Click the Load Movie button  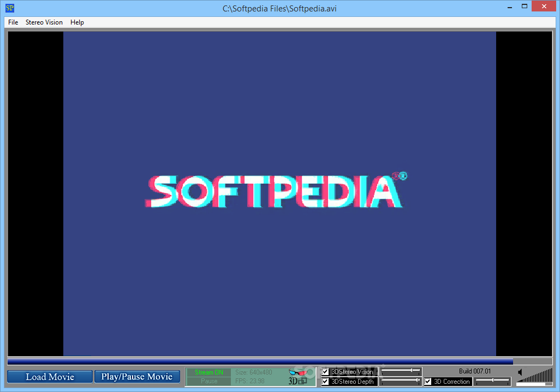tap(50, 377)
